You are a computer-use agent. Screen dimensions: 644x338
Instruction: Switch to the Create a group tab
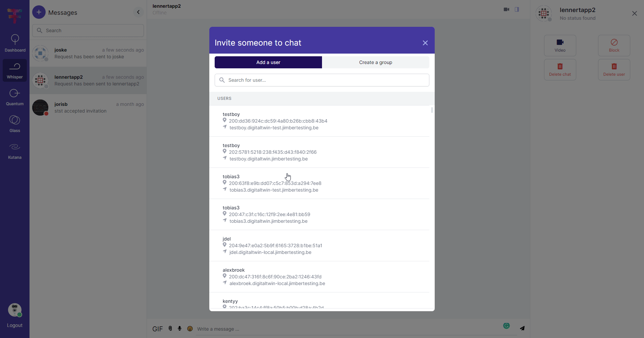point(376,62)
